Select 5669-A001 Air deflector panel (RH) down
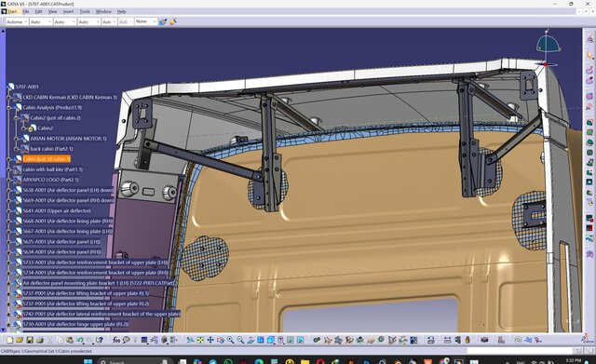Image resolution: width=596 pixels, height=364 pixels. pos(68,200)
